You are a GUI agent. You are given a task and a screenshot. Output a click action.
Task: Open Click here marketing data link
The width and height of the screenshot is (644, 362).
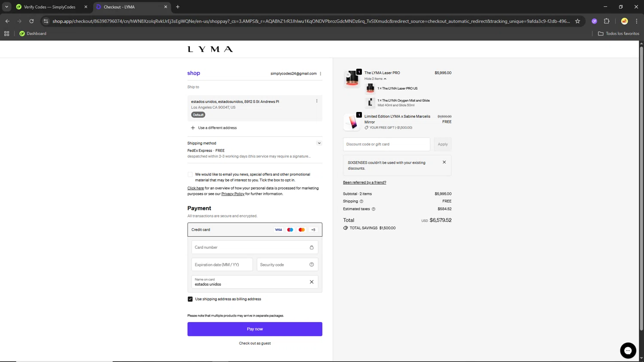[x=195, y=188]
